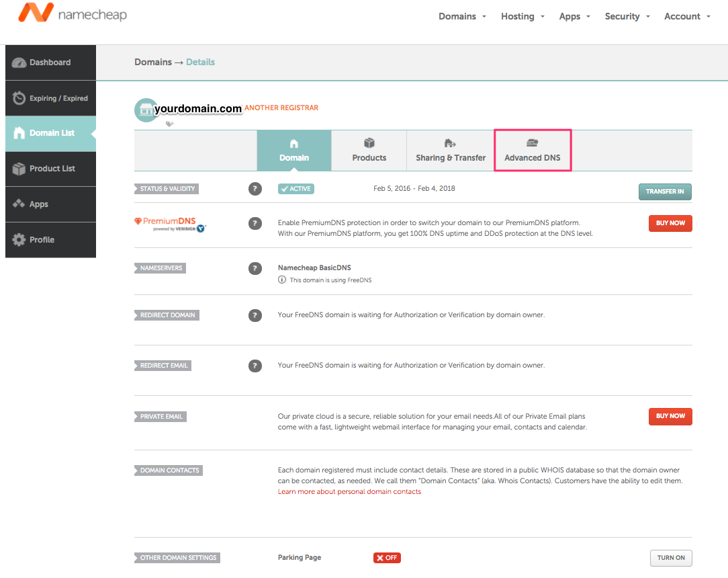
Task: Click the Other Domain Settings label
Action: coord(177,558)
